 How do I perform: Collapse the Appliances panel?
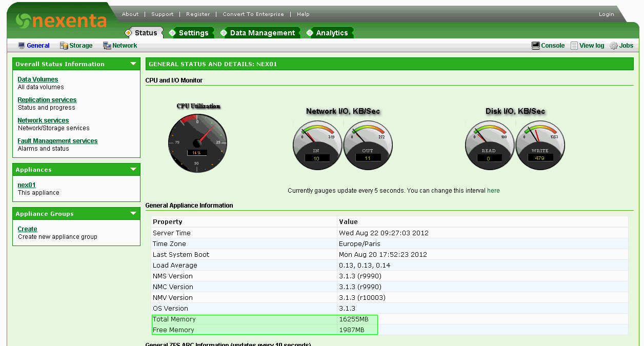(133, 170)
